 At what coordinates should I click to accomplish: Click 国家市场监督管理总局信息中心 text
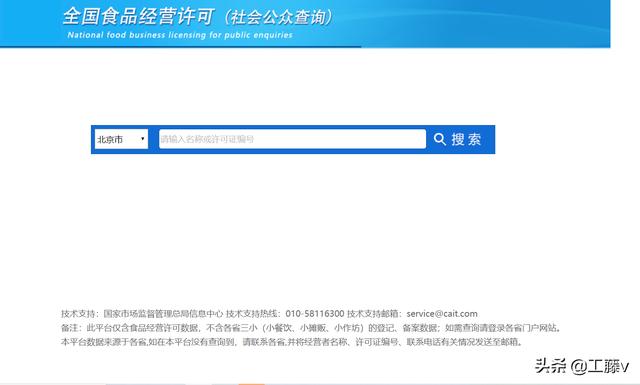(x=163, y=314)
